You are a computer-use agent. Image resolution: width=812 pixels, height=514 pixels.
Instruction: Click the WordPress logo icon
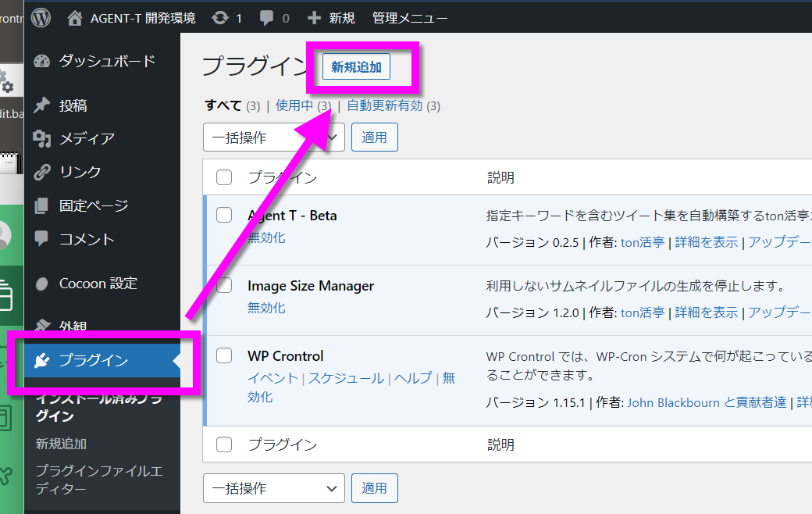pos(41,17)
